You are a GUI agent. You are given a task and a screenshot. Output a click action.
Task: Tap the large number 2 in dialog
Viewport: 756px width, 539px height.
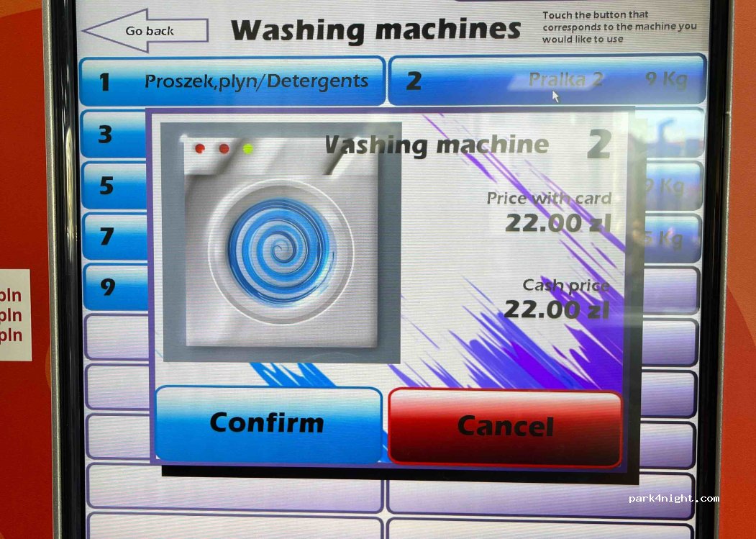[598, 145]
